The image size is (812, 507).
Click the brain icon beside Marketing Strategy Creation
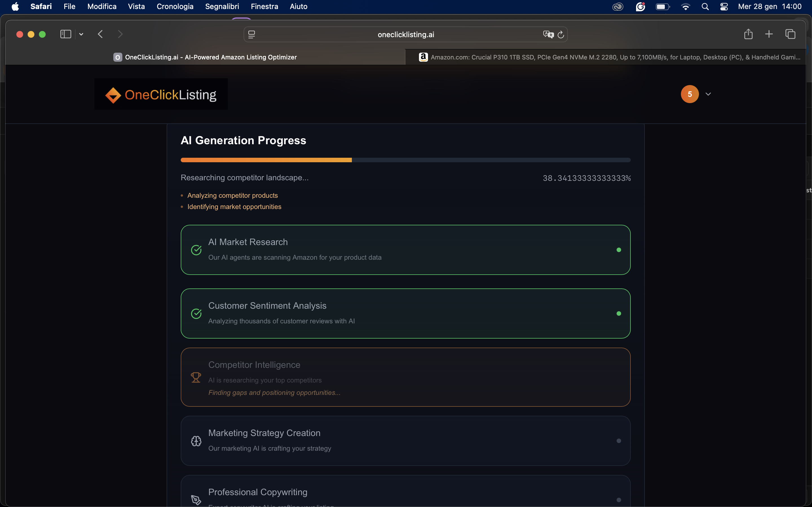(x=196, y=441)
